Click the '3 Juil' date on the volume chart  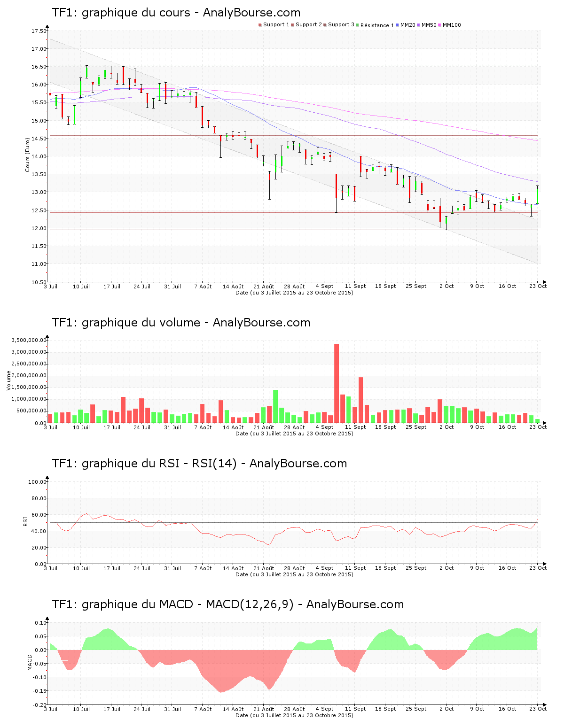(x=51, y=427)
